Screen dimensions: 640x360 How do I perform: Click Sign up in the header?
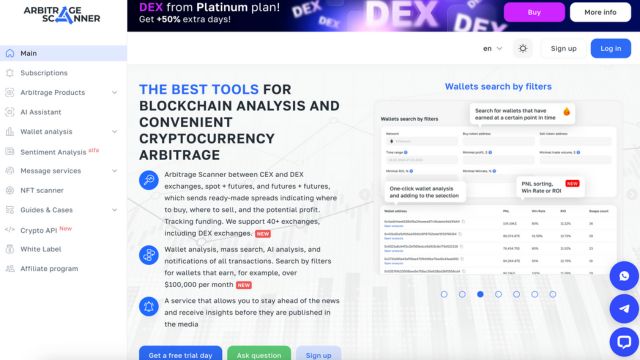tap(564, 49)
